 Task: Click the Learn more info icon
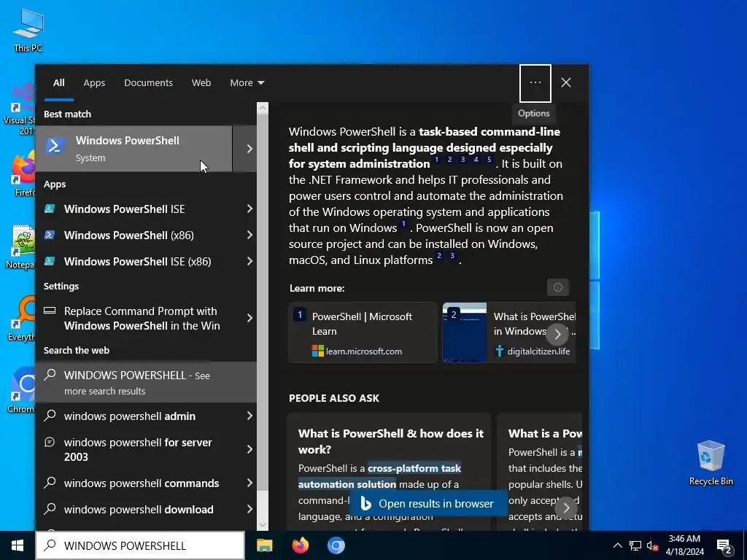tap(558, 287)
